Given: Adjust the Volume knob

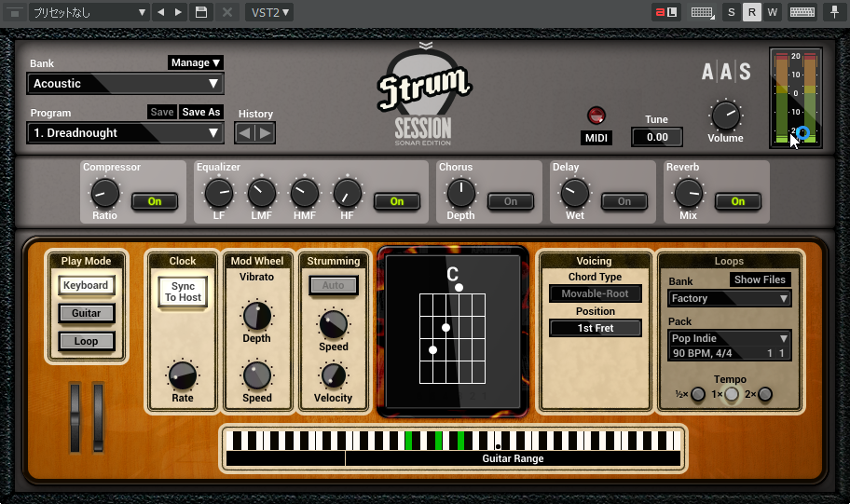Looking at the screenshot, I should (725, 115).
